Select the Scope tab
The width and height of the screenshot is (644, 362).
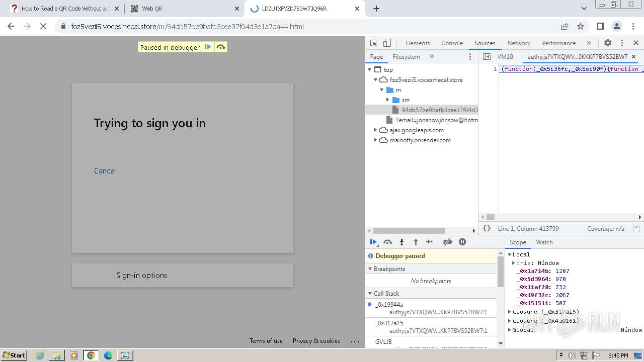[518, 242]
